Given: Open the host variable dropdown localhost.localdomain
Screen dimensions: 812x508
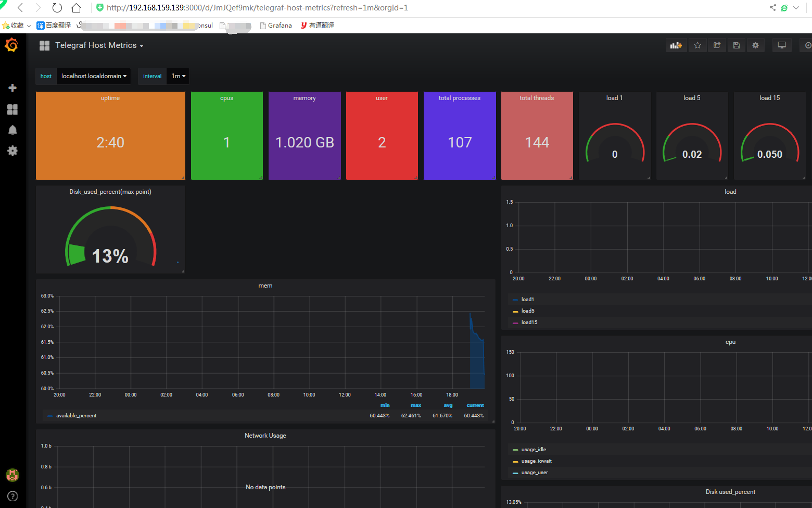Looking at the screenshot, I should [x=94, y=76].
